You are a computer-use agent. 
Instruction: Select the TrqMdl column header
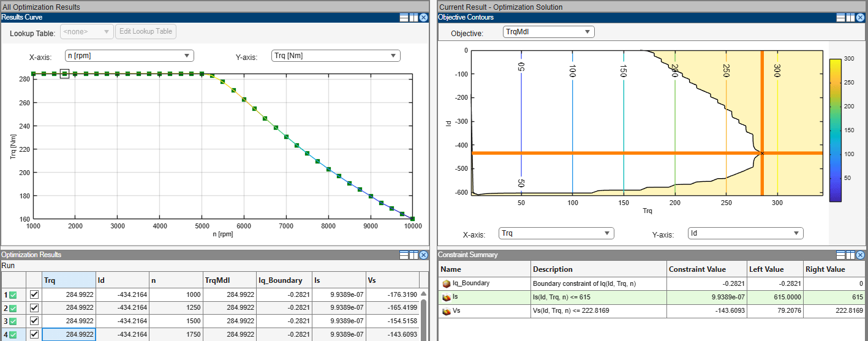click(x=230, y=280)
